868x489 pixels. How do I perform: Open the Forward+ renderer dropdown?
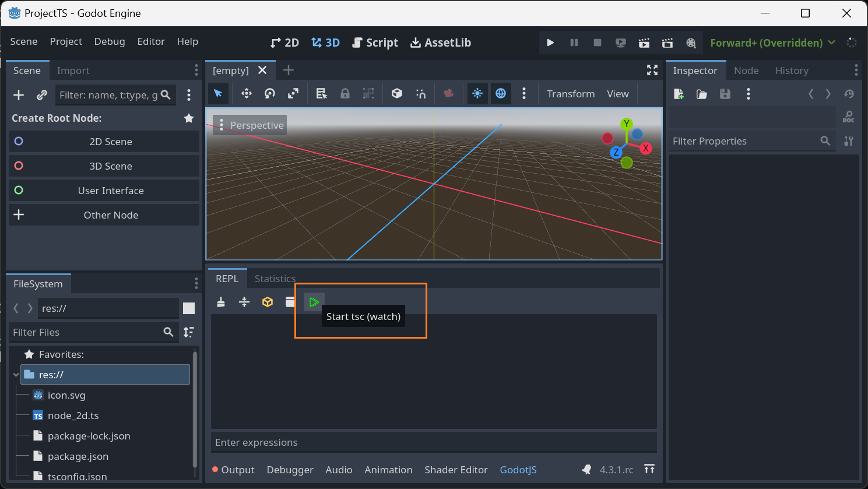tap(772, 43)
